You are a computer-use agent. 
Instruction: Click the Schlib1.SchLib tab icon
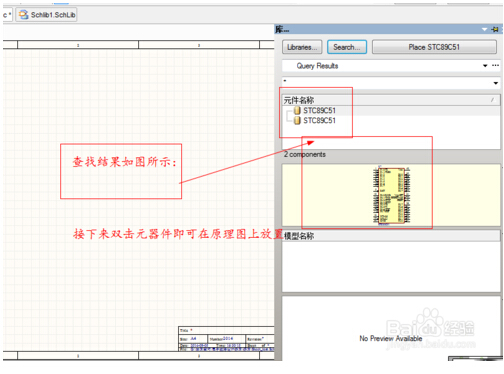23,15
